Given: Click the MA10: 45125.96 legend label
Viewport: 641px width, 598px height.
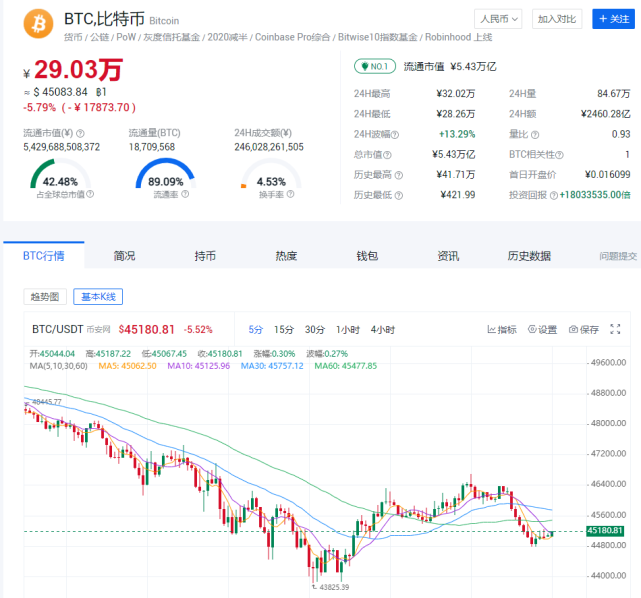Looking at the screenshot, I should (x=199, y=366).
